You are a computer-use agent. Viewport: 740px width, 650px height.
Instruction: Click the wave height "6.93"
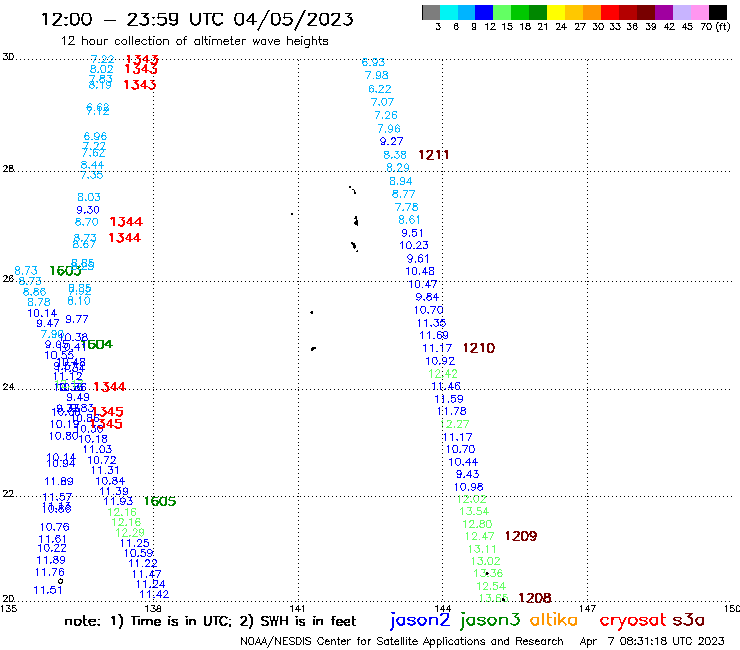pos(373,62)
